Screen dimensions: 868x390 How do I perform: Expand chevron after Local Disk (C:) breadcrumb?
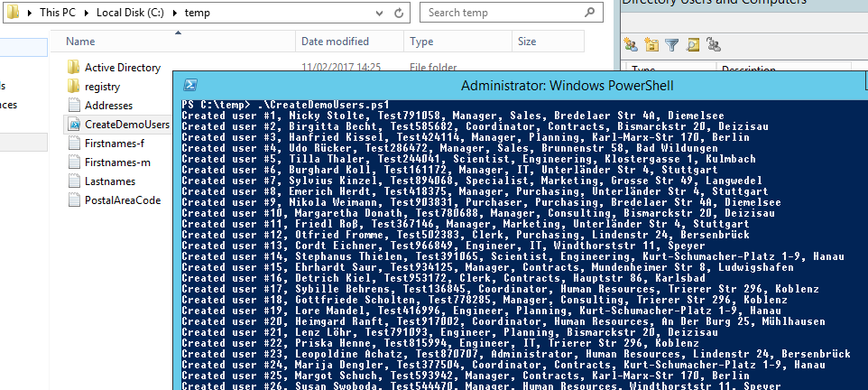(175, 13)
